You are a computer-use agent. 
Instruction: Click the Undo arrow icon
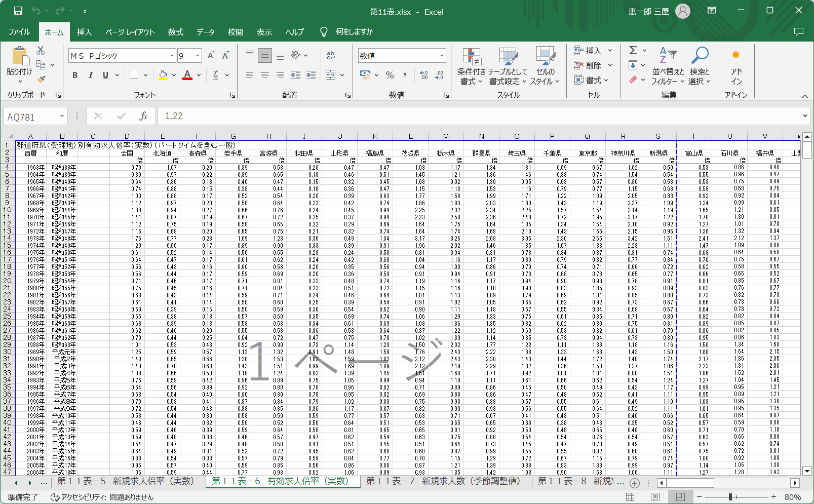coord(36,11)
